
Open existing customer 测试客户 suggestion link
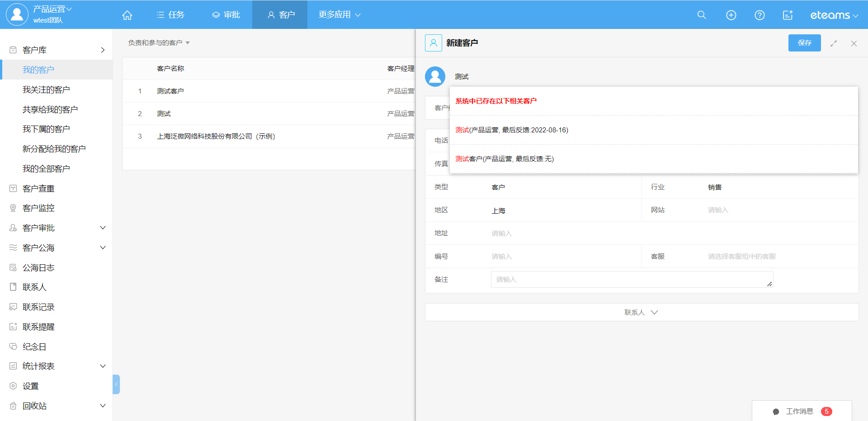(504, 159)
